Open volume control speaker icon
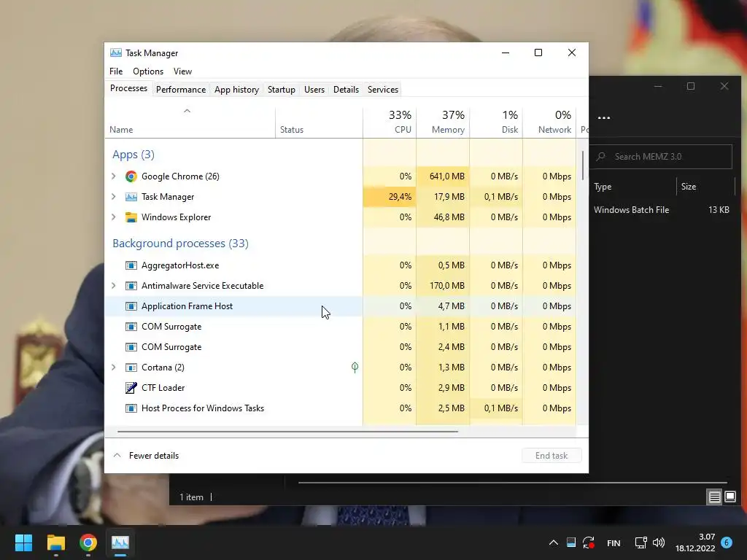 [x=659, y=542]
